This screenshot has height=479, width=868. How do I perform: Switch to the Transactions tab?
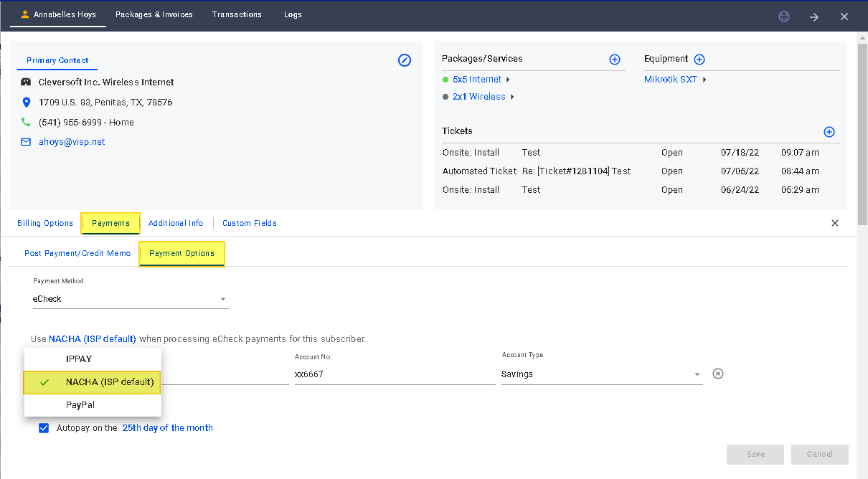[x=237, y=14]
